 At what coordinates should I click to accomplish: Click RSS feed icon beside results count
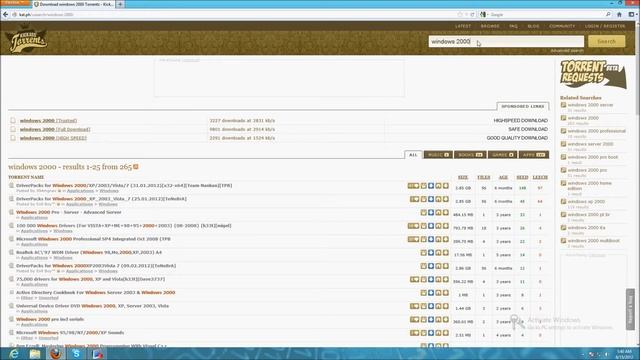coord(136,167)
